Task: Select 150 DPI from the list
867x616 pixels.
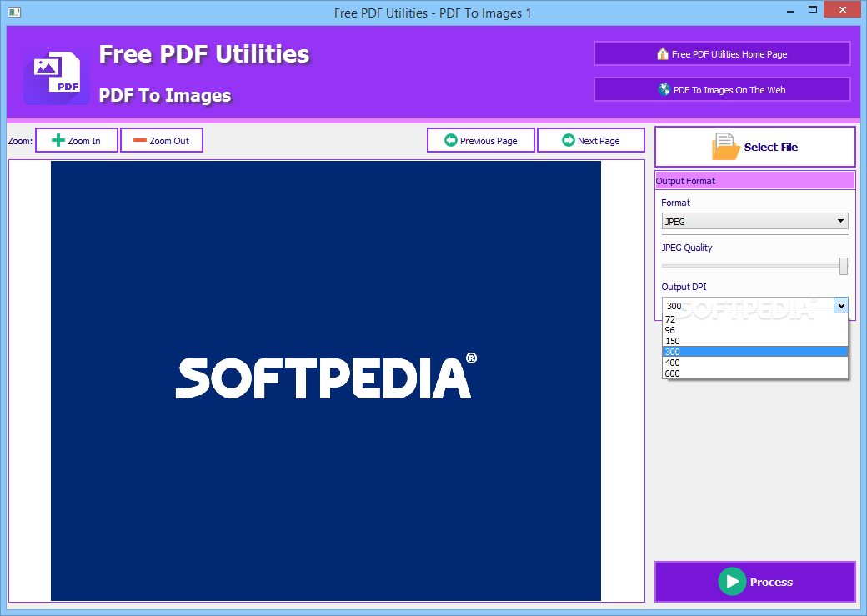Action: pyautogui.click(x=754, y=341)
